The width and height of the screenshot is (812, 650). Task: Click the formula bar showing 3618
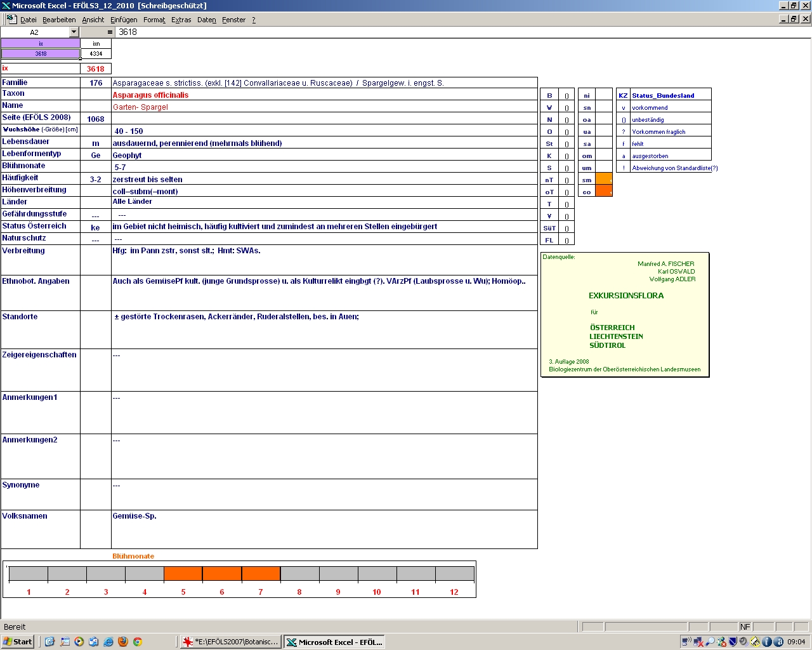tap(463, 32)
